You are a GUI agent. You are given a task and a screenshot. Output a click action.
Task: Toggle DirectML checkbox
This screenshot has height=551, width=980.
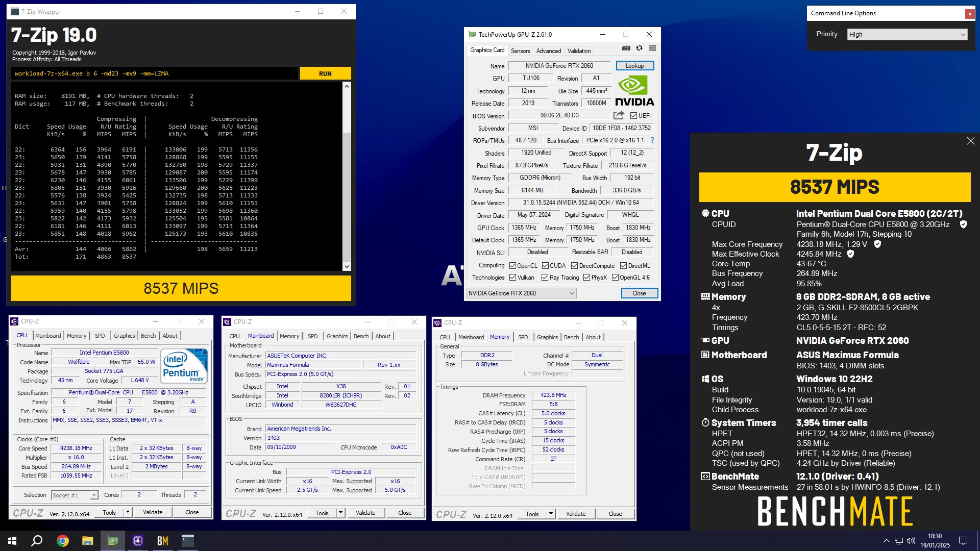623,266
